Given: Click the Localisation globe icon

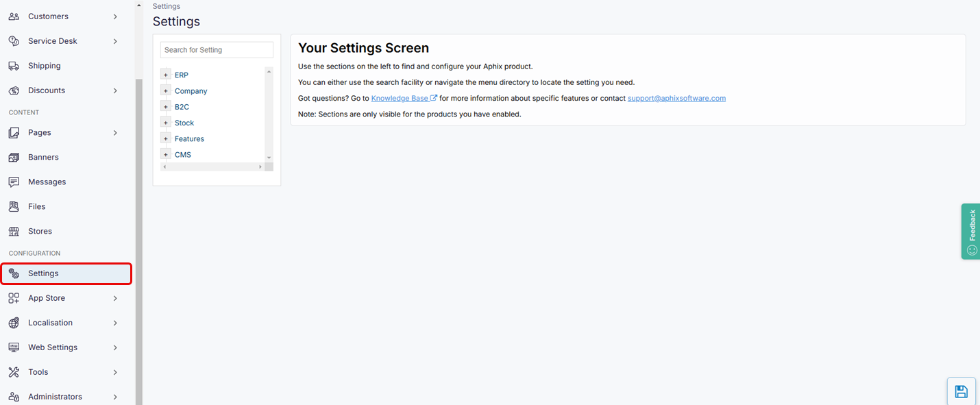Looking at the screenshot, I should 14,322.
